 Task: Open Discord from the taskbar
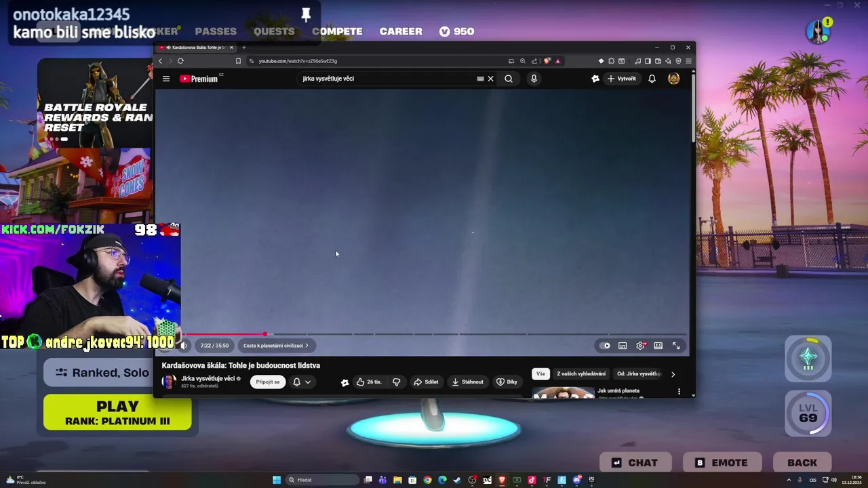pos(576,480)
